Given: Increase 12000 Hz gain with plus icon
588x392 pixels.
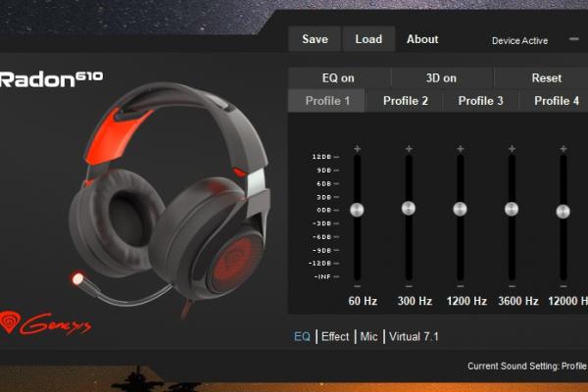Looking at the screenshot, I should (563, 149).
